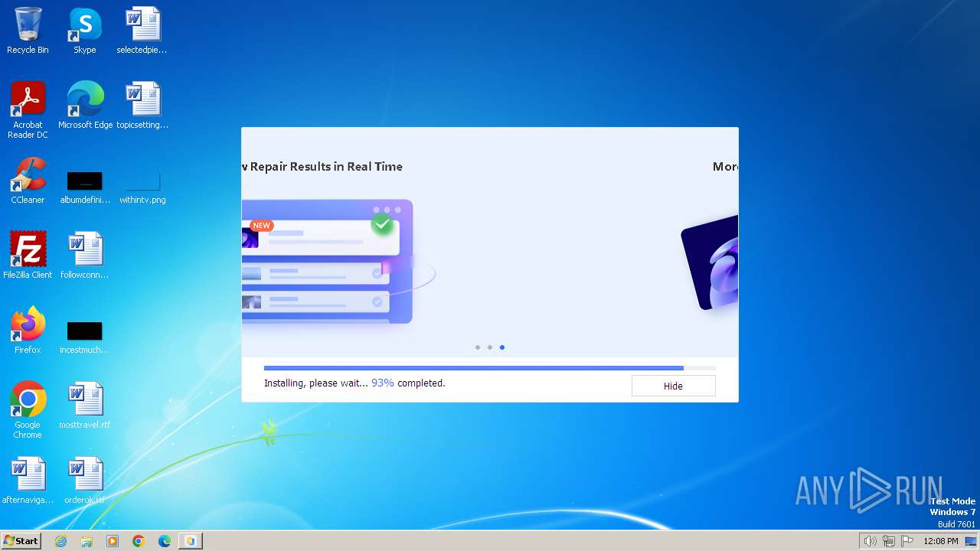Select the second carousel dot indicator
980x551 pixels.
click(490, 347)
